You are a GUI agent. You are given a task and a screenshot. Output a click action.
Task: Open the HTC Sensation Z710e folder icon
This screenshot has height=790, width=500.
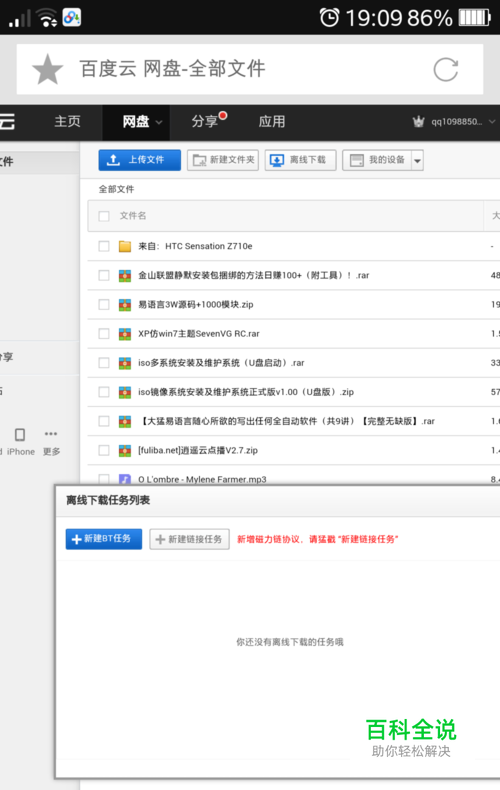[125, 246]
